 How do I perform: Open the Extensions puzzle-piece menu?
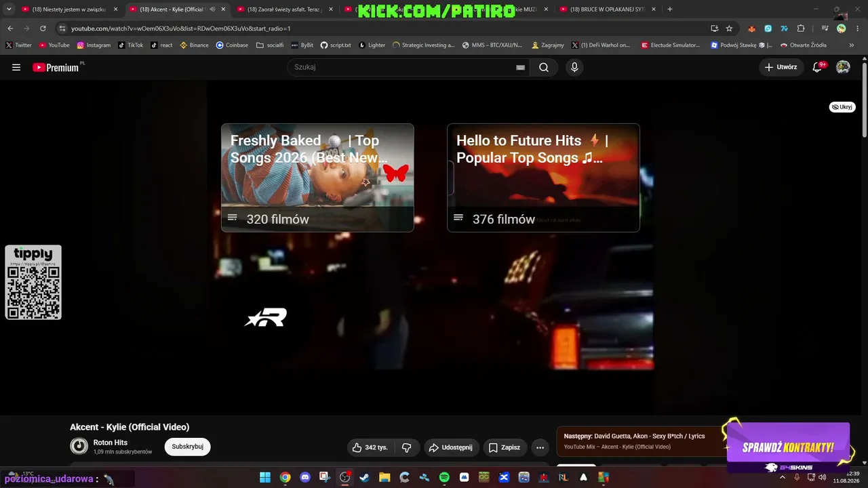click(x=801, y=28)
